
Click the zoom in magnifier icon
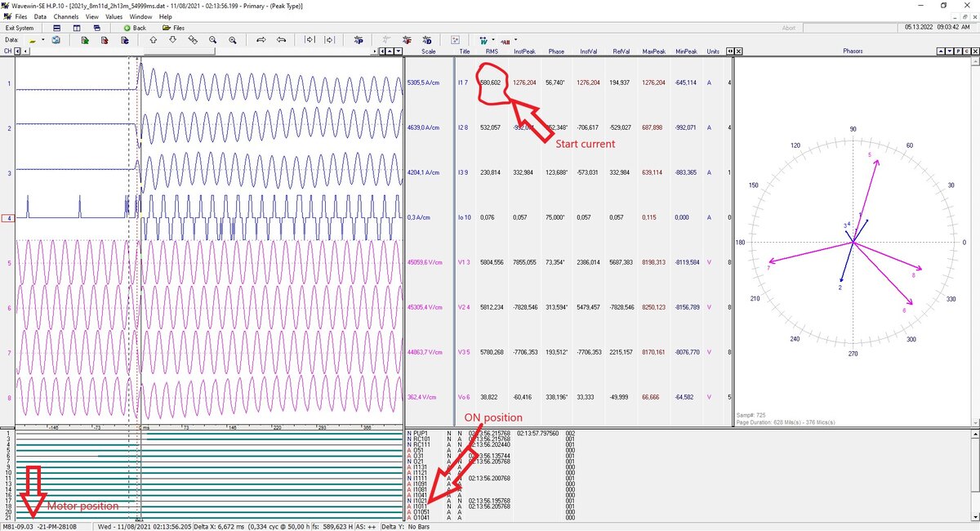[232, 39]
